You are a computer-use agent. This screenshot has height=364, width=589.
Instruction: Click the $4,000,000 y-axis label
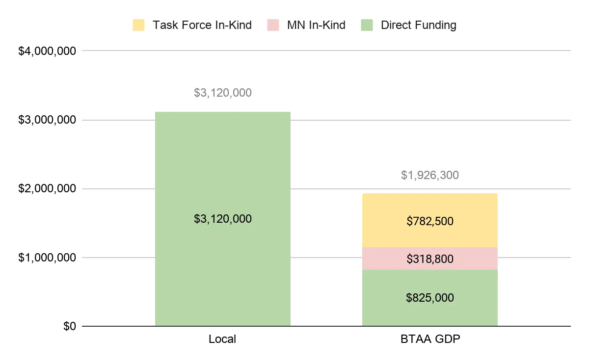click(47, 51)
